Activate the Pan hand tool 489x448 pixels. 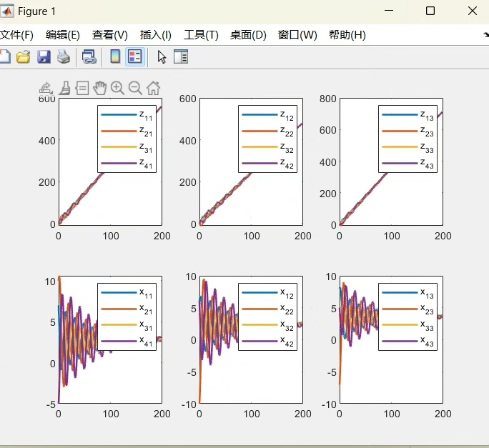click(x=100, y=88)
